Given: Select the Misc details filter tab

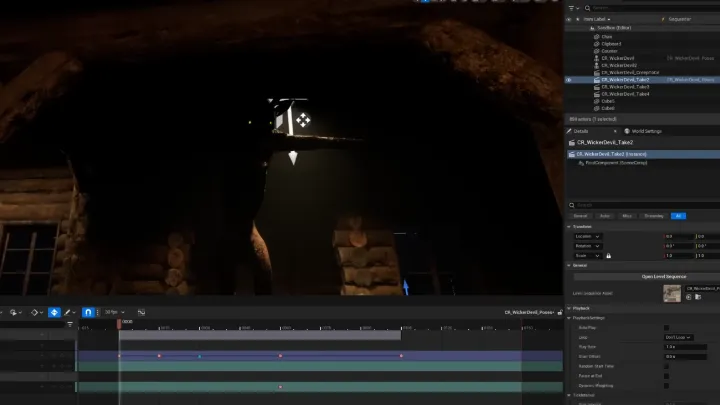Looking at the screenshot, I should [x=627, y=216].
